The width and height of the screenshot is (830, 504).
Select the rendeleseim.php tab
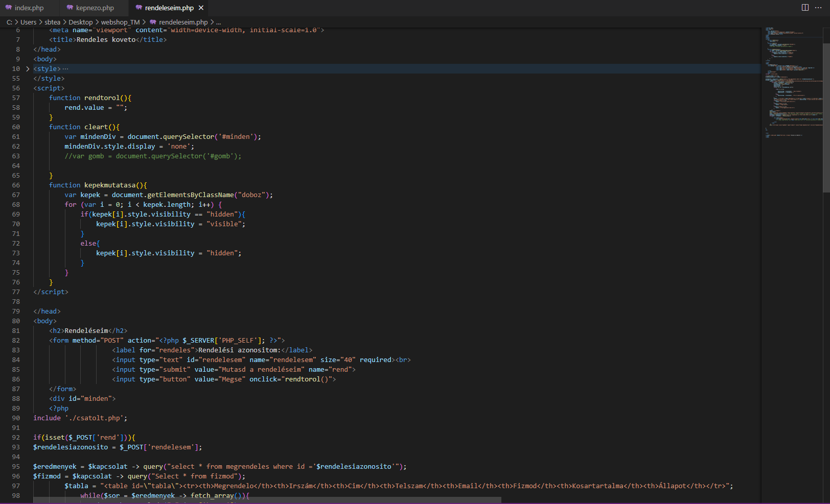(169, 8)
